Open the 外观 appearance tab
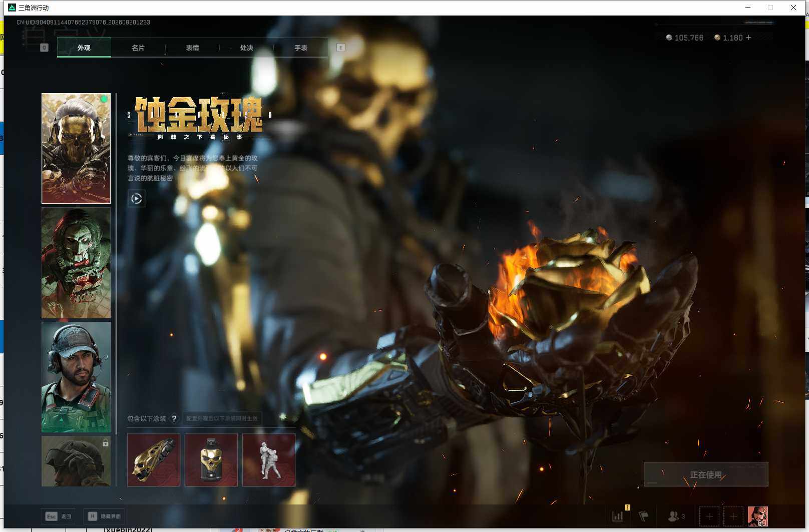Screen dimensions: 809x532 pyautogui.click(x=84, y=48)
